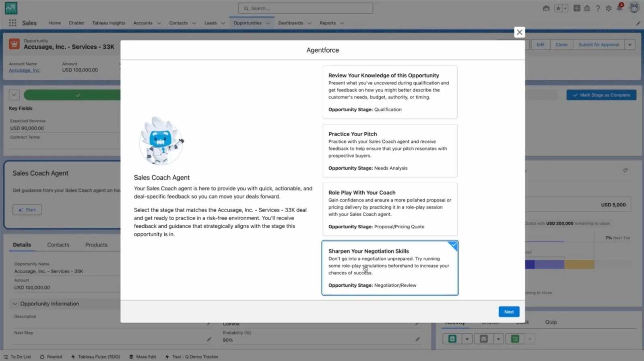Click the Email activity icon
644x361 pixels.
tap(484, 339)
